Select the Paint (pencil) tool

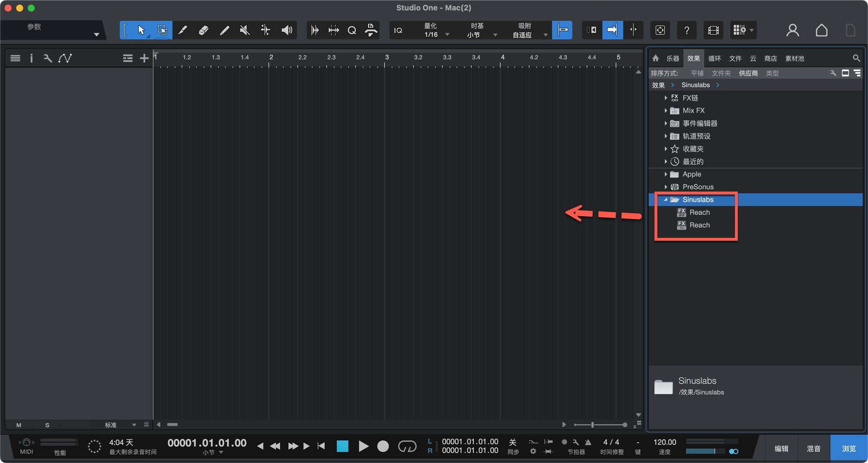224,30
